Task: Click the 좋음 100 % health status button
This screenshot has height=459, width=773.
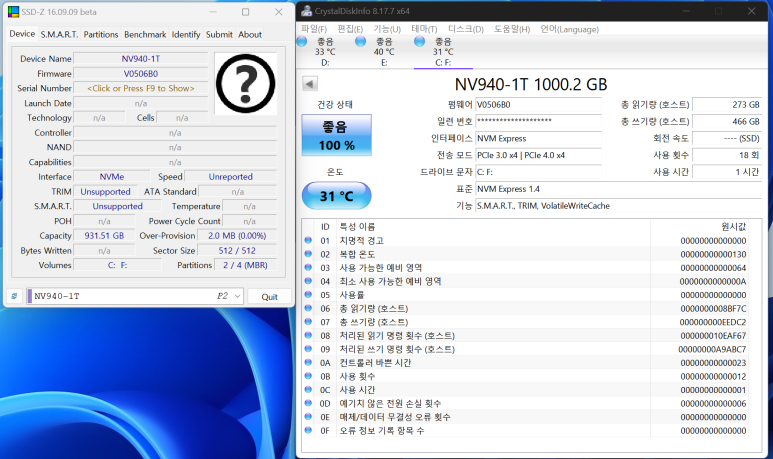Action: coord(337,136)
